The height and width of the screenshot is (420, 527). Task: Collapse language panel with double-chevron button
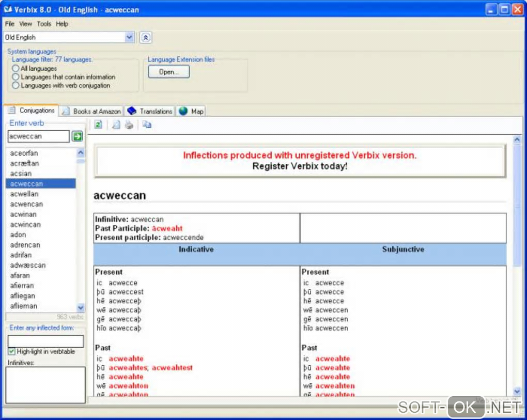(146, 37)
